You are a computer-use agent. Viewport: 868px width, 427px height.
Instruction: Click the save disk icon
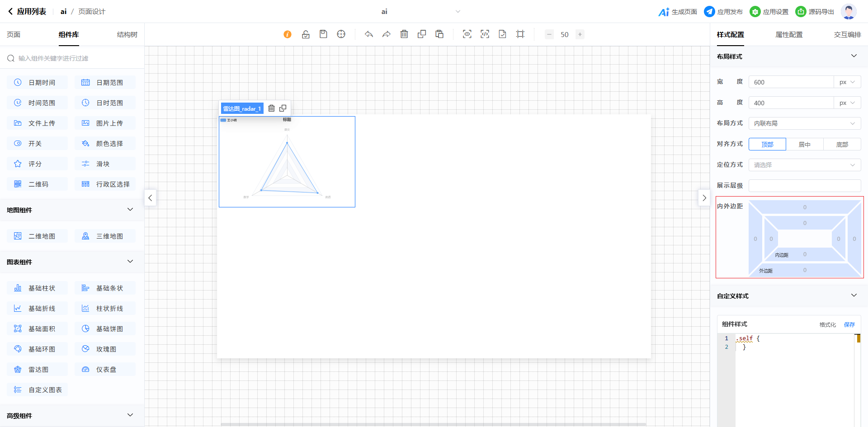pos(323,34)
